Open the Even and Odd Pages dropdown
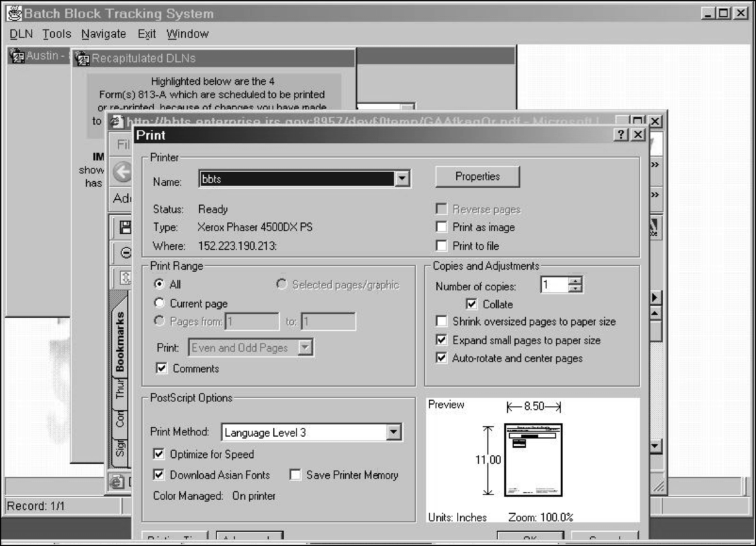756x546 pixels. [305, 347]
